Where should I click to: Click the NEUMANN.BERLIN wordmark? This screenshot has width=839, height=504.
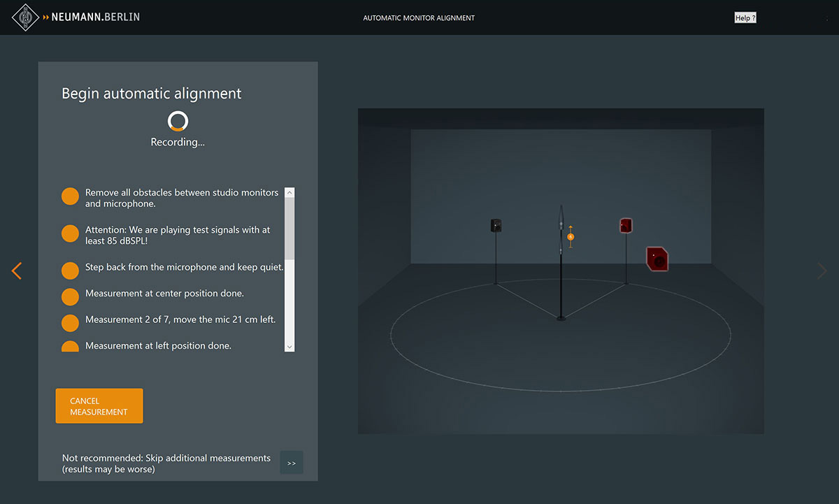point(95,17)
